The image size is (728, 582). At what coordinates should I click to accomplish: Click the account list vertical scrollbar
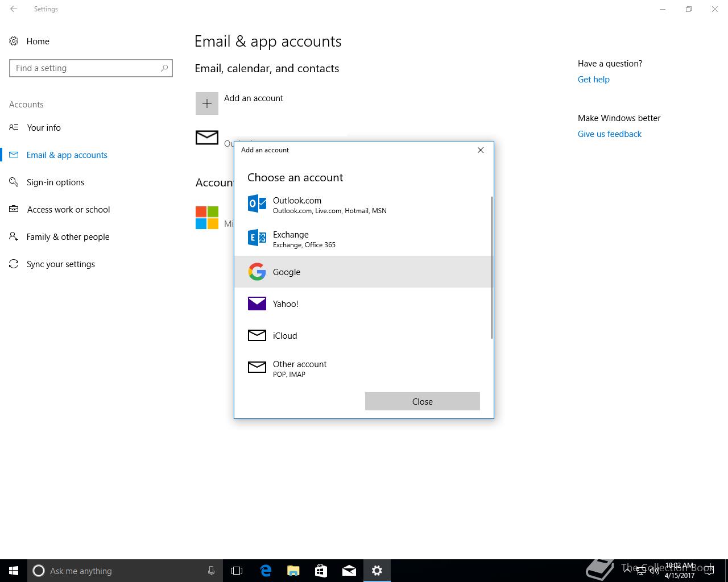pos(491,267)
